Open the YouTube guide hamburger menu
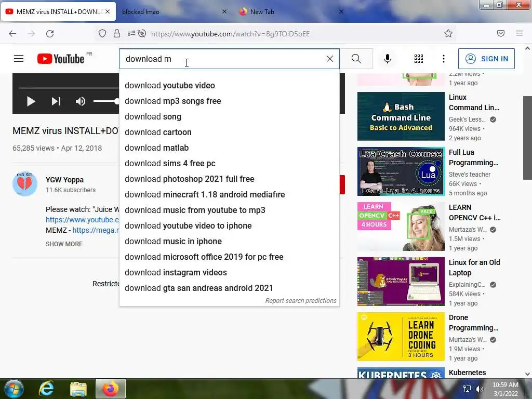 [19, 59]
